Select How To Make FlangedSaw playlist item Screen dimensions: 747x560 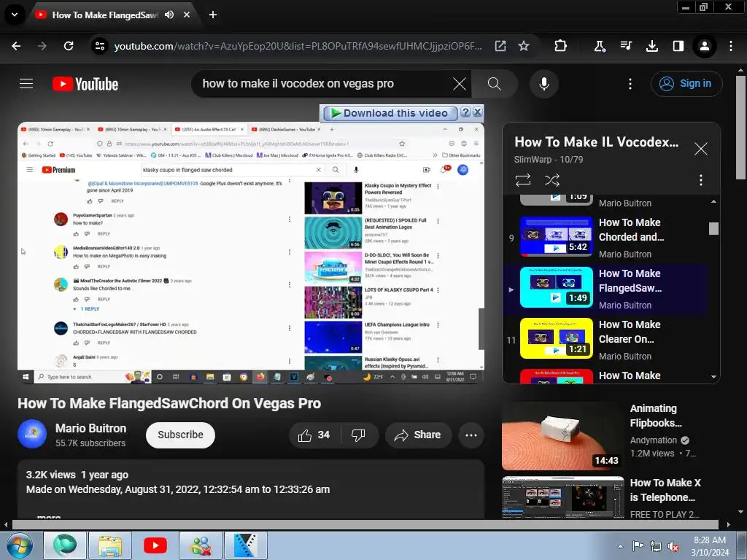click(605, 288)
